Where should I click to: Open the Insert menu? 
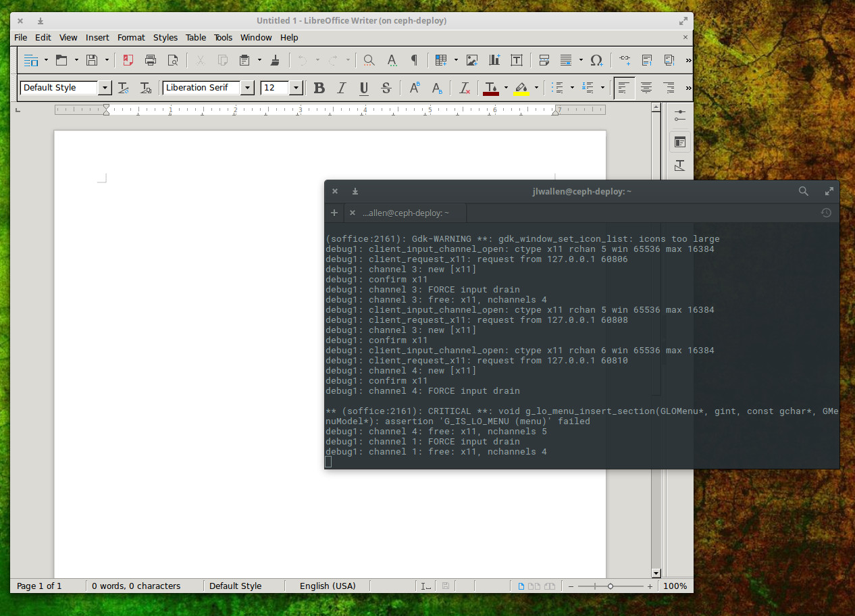[97, 38]
